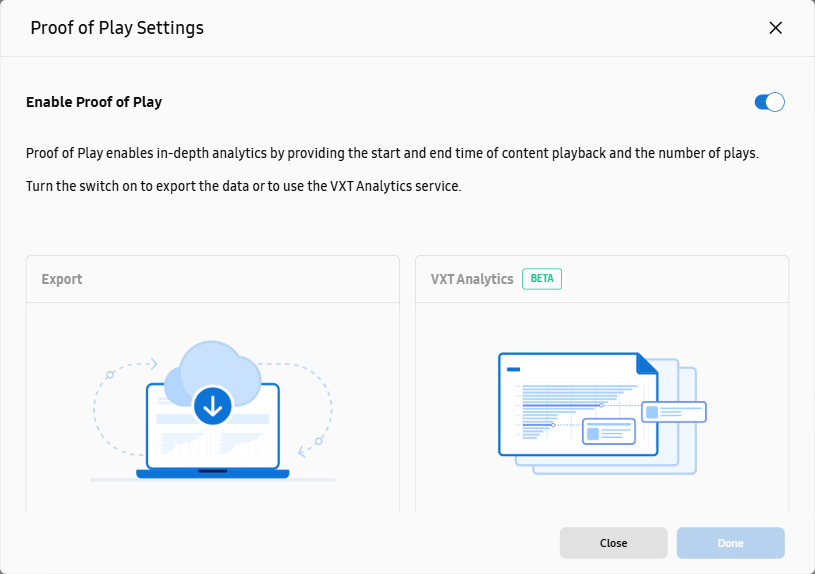Click the in-depth analytics description text
Viewport: 815px width, 574px height.
click(392, 154)
